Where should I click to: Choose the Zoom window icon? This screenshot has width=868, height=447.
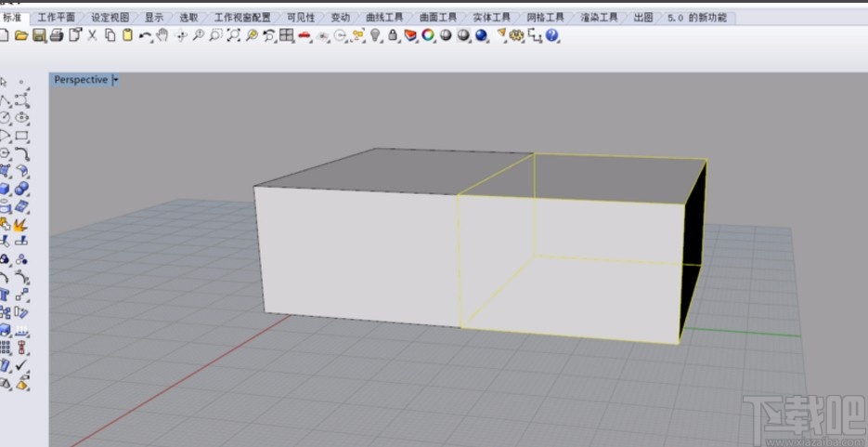tap(216, 36)
